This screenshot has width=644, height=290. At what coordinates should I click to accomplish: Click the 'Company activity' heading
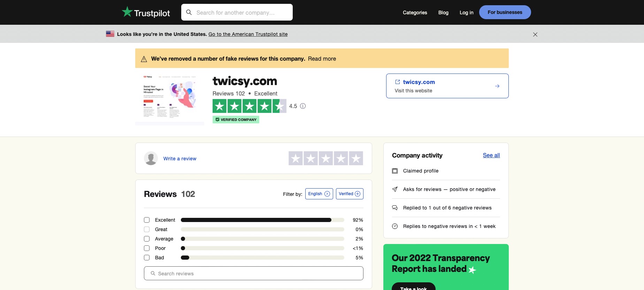pyautogui.click(x=417, y=155)
